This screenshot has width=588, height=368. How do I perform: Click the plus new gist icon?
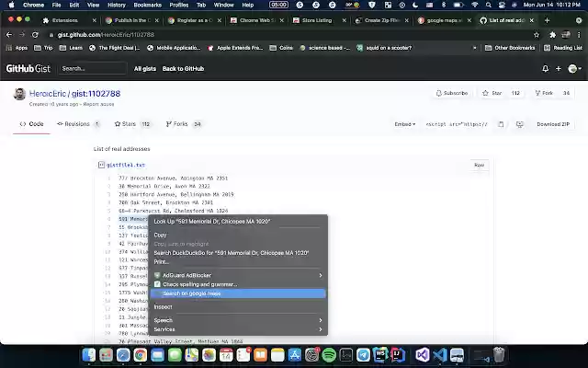coord(559,69)
